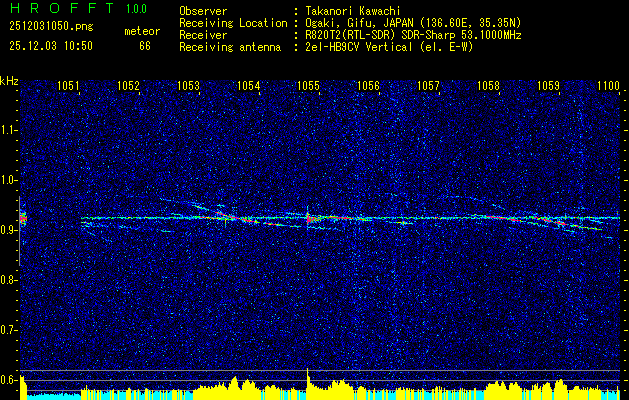Click the 0.8 kHz axis label

click(x=8, y=280)
